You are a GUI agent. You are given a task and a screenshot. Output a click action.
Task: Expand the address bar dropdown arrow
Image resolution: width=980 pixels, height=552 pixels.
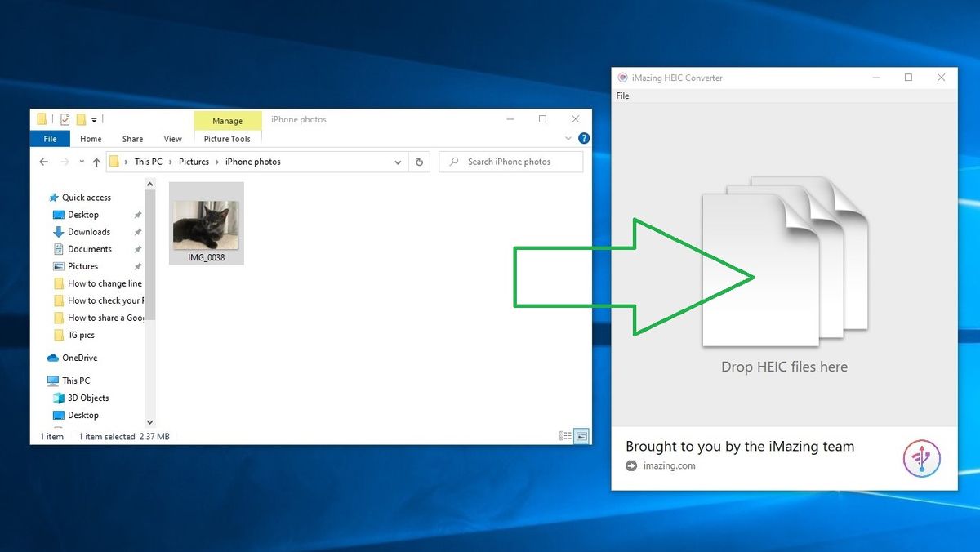click(x=398, y=162)
